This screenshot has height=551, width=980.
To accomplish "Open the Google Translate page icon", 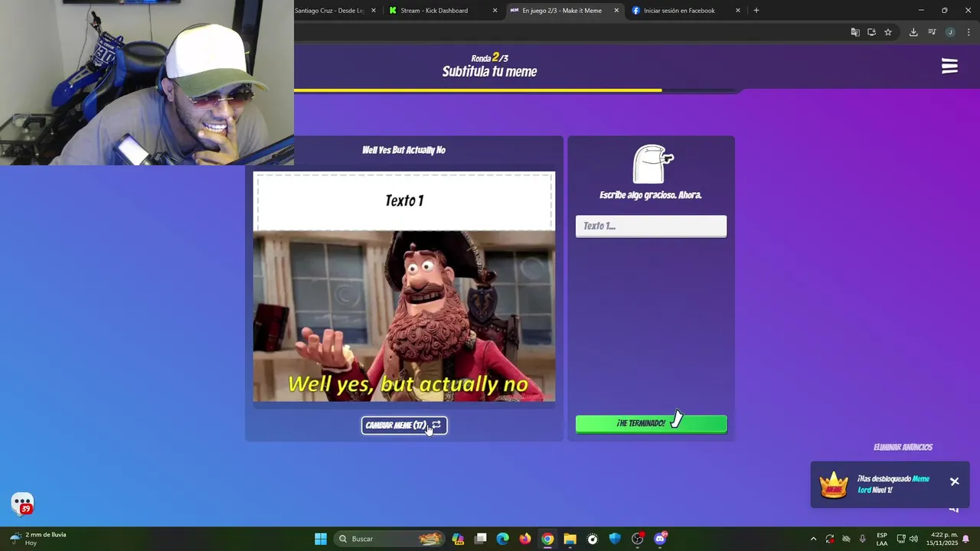I will click(x=855, y=32).
